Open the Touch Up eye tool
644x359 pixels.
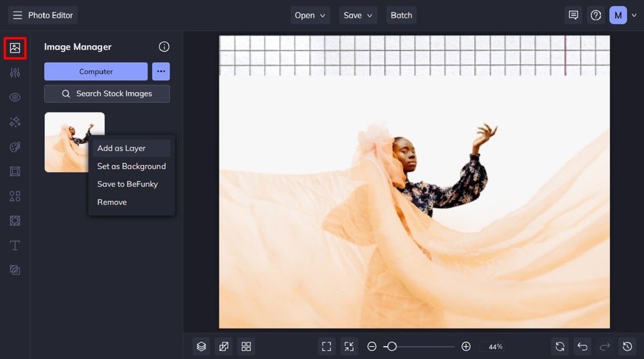[x=15, y=98]
